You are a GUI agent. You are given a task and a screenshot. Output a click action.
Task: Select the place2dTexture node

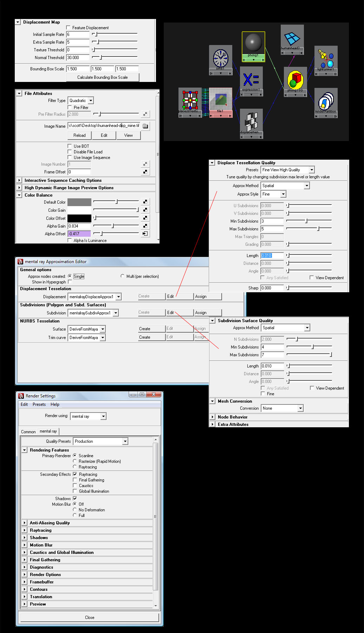point(190,102)
